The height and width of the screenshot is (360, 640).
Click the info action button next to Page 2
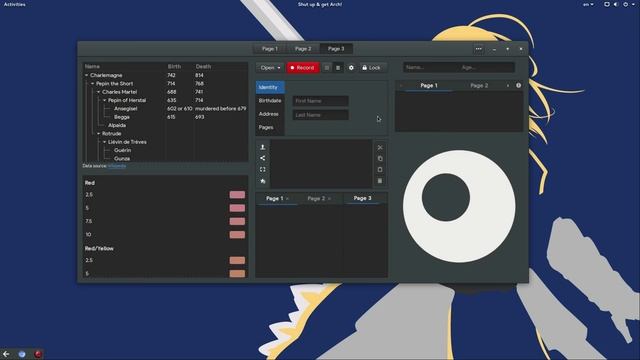tap(518, 85)
